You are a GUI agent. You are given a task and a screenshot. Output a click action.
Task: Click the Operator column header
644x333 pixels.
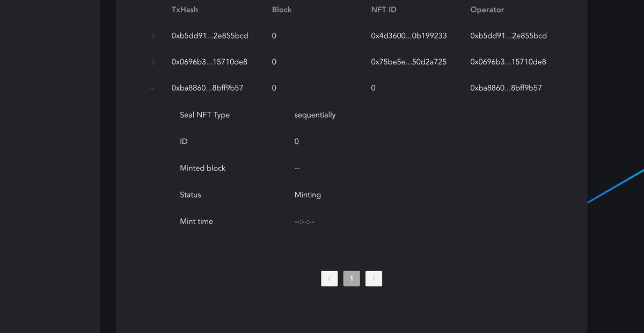coord(487,10)
